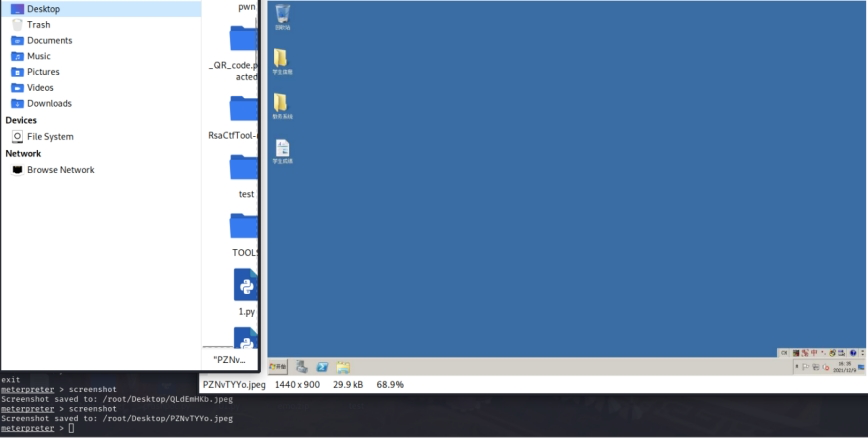Click the Browse Network icon

click(x=17, y=170)
